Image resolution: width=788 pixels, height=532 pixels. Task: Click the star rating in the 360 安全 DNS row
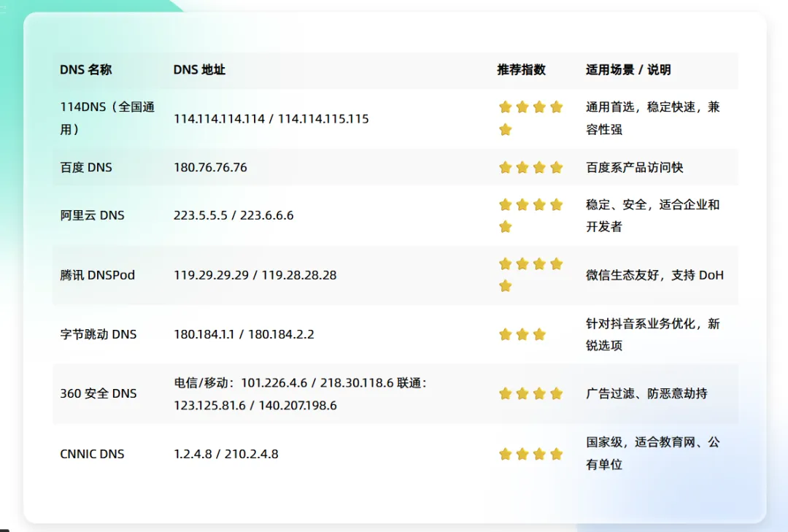click(530, 393)
